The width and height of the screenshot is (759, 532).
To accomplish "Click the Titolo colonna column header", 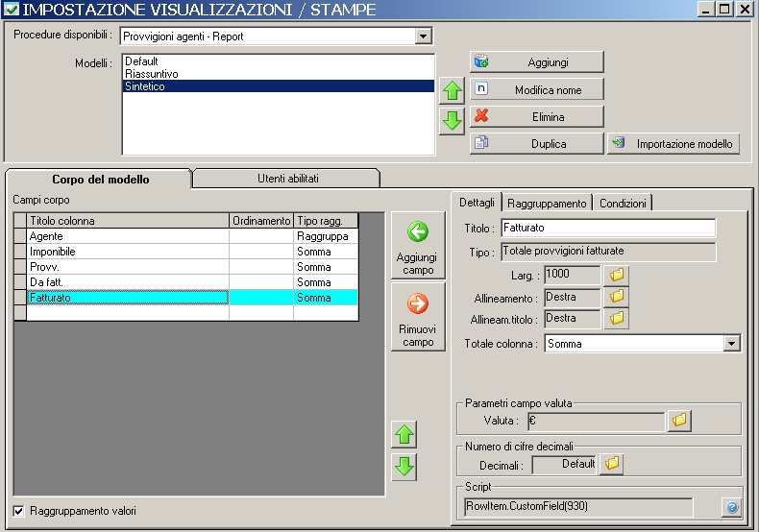I will point(128,221).
